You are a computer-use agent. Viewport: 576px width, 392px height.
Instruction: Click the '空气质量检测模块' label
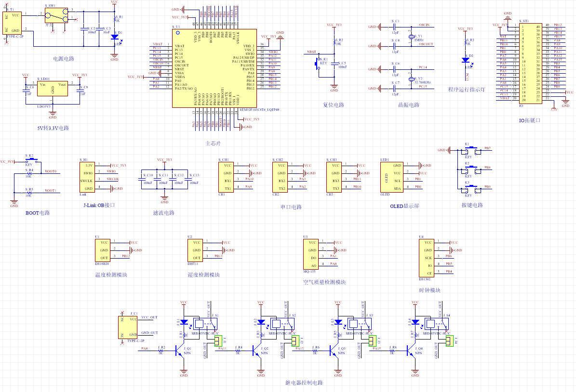pos(324,282)
